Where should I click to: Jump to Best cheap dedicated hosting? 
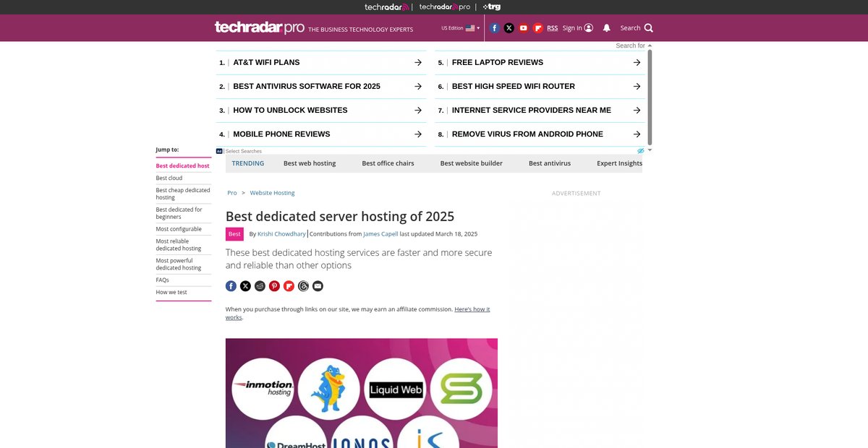click(x=183, y=194)
